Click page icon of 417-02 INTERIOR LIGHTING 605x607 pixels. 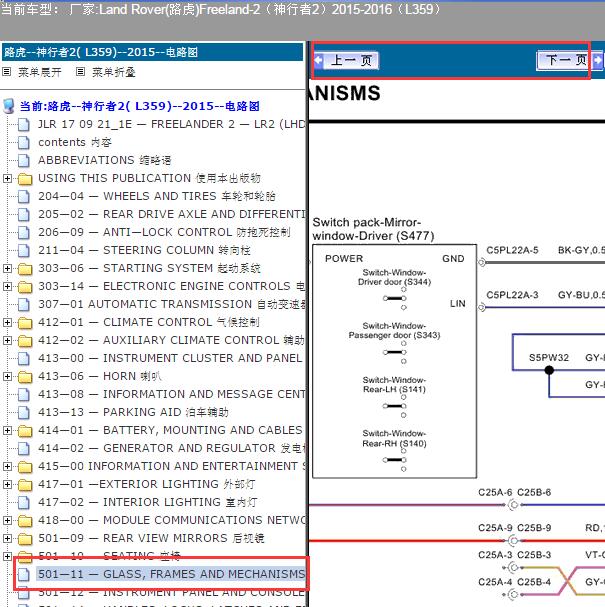(x=24, y=502)
